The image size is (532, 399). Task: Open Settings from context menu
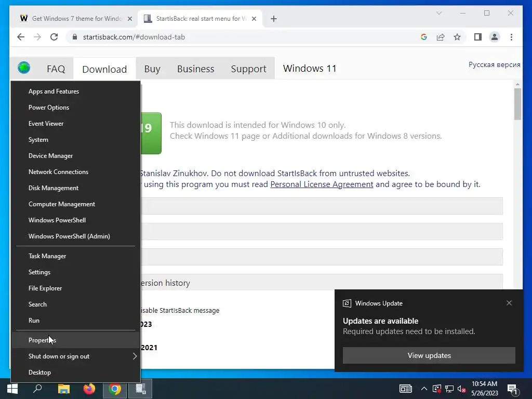76,272
